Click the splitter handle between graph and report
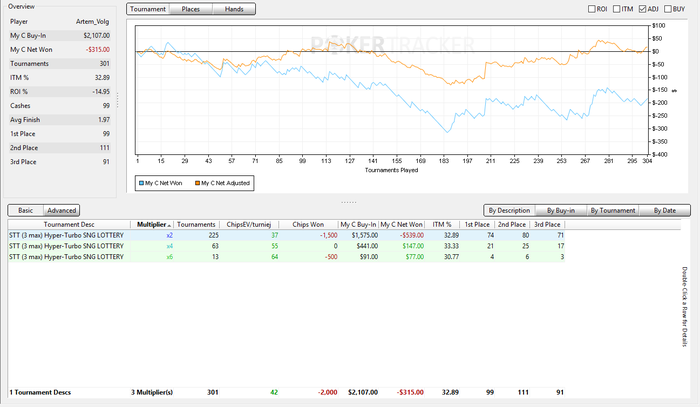This screenshot has width=700, height=407. [350, 200]
